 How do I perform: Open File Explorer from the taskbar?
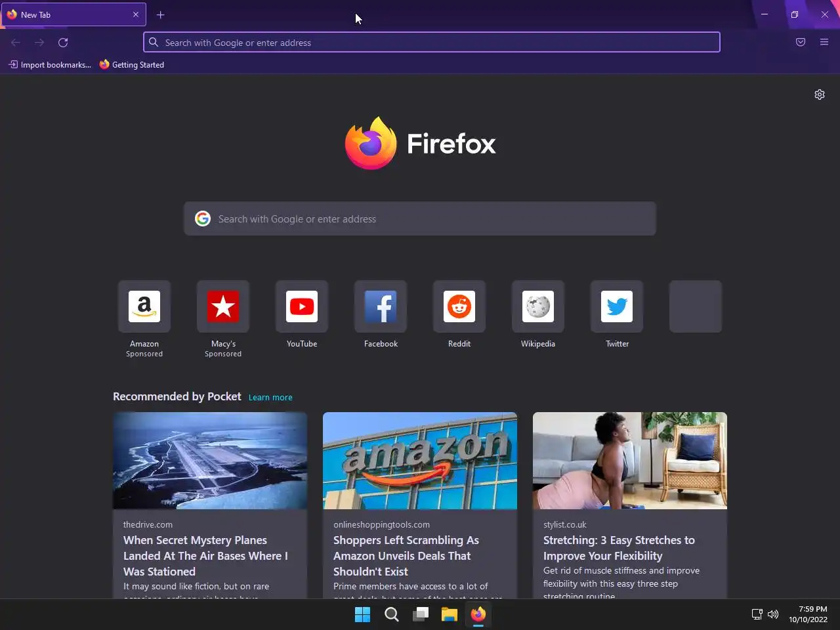pos(449,614)
